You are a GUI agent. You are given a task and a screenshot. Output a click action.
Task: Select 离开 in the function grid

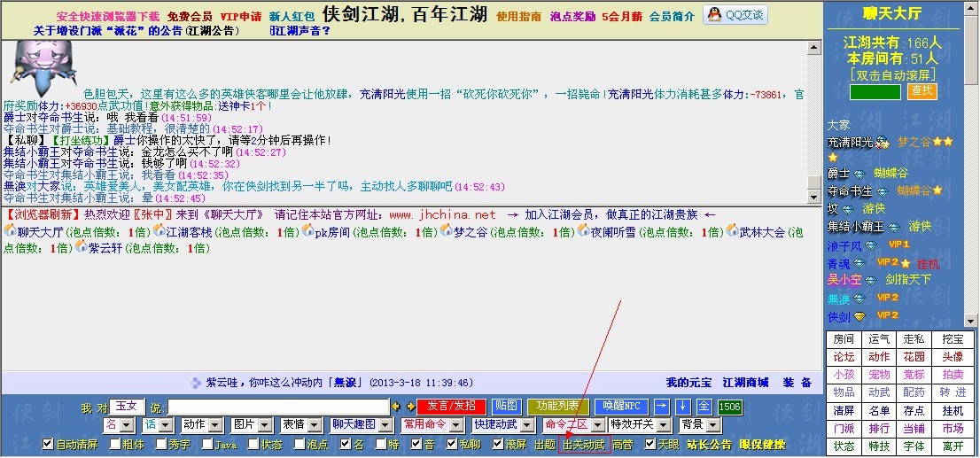click(x=953, y=446)
